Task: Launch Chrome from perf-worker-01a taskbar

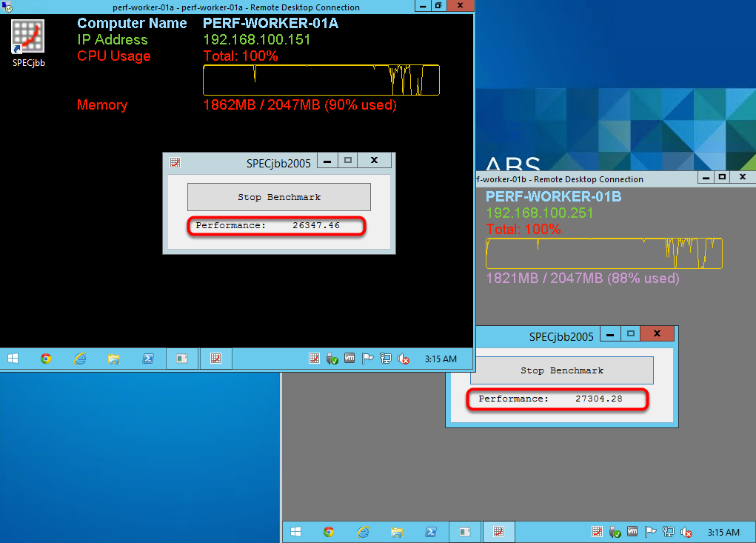Action: 46,359
